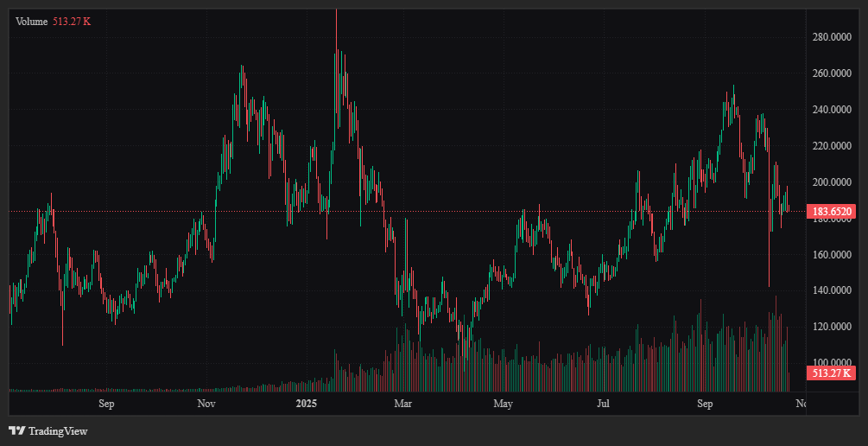Click the May time axis label

pyautogui.click(x=504, y=404)
